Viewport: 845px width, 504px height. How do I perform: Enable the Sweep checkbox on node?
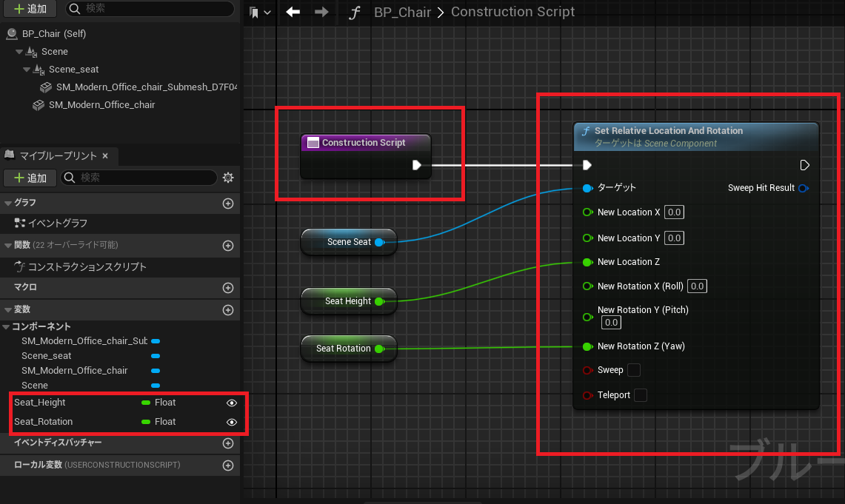click(x=634, y=370)
